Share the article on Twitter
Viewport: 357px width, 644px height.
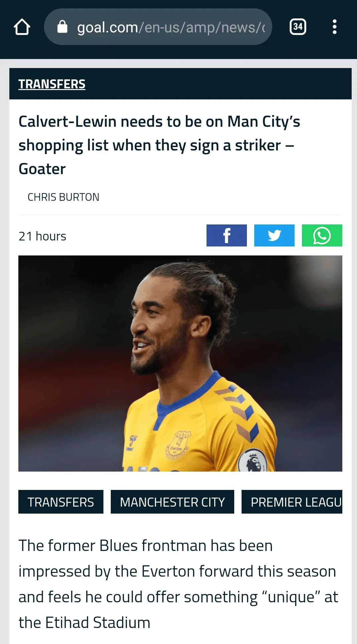click(x=274, y=235)
